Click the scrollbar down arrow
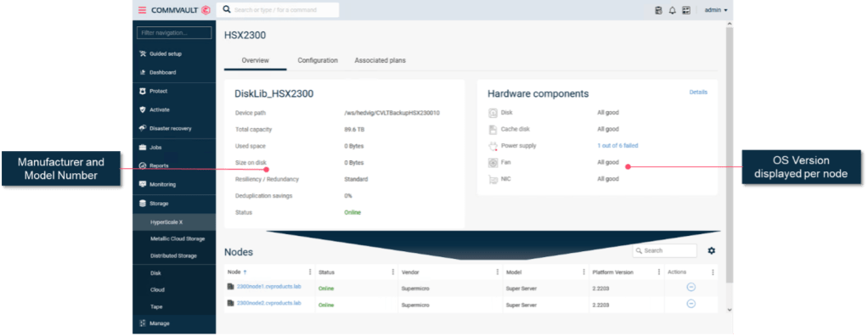The image size is (868, 336). [729, 310]
